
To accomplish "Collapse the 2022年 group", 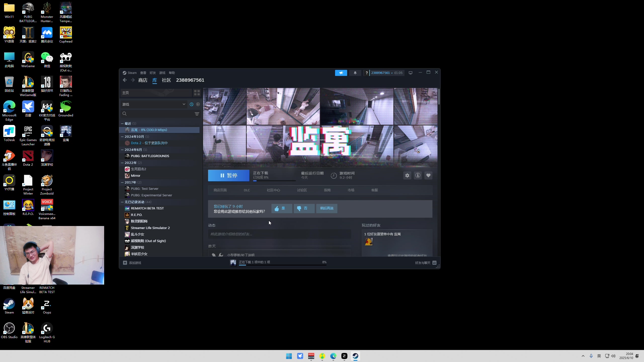I will [x=122, y=163].
